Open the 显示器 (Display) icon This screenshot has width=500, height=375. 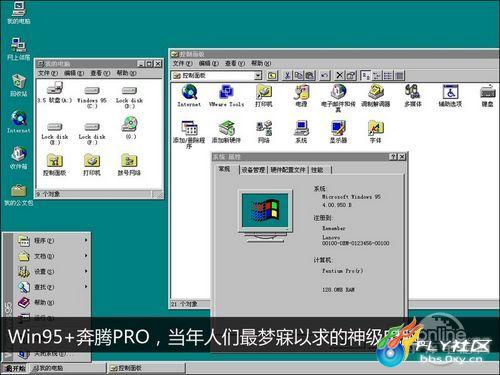point(339,132)
